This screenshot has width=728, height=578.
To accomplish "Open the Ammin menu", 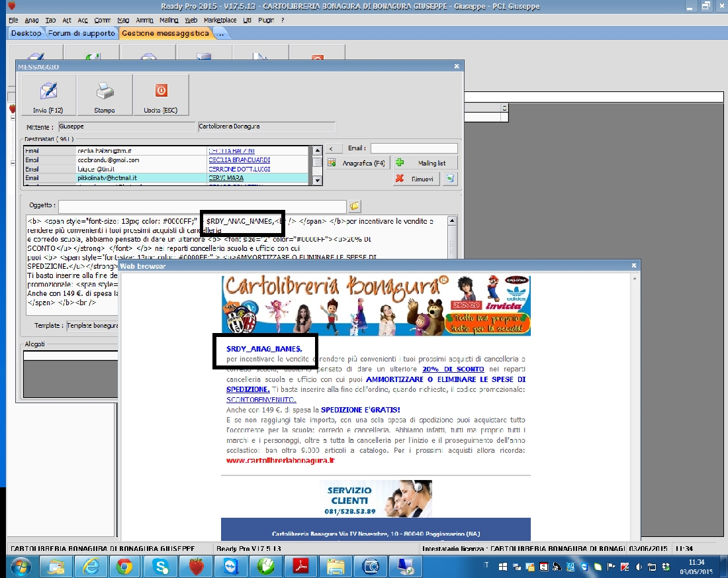I will [x=144, y=21].
